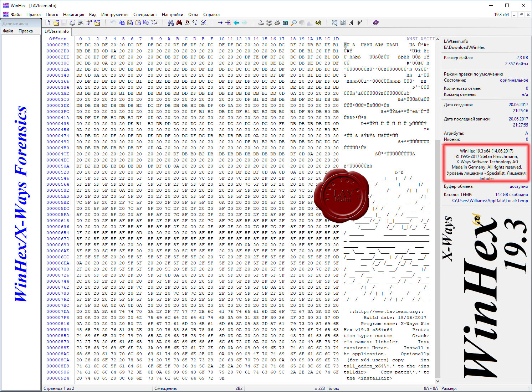The image size is (532, 392).
Task: Click the black left-arrow-minus toolbar icon
Action: [351, 23]
